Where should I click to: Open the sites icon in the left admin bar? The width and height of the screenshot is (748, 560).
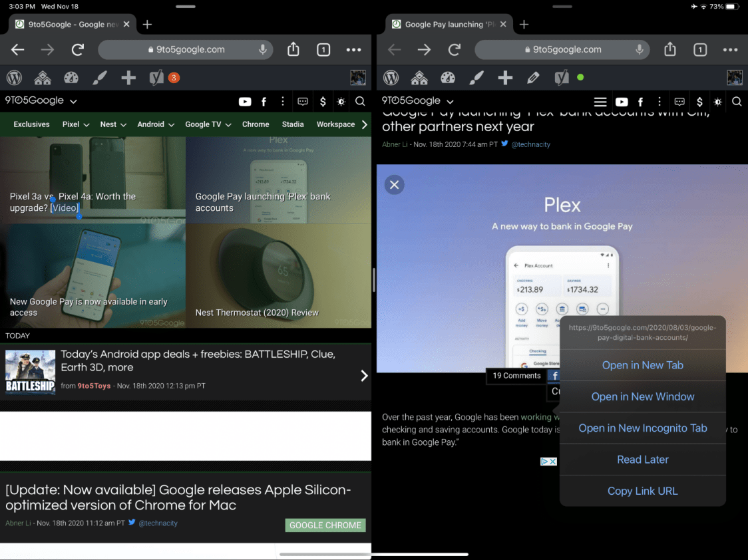[x=43, y=78]
